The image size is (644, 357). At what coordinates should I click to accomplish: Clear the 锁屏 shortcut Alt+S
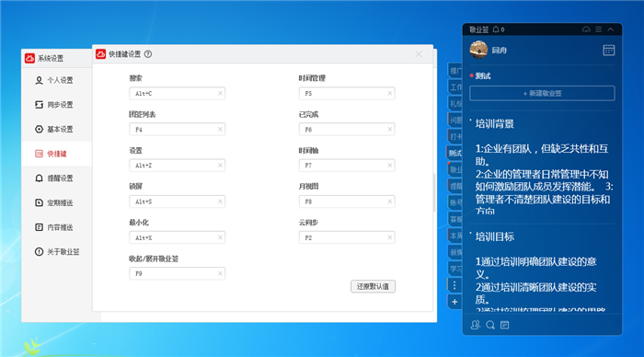pyautogui.click(x=220, y=202)
